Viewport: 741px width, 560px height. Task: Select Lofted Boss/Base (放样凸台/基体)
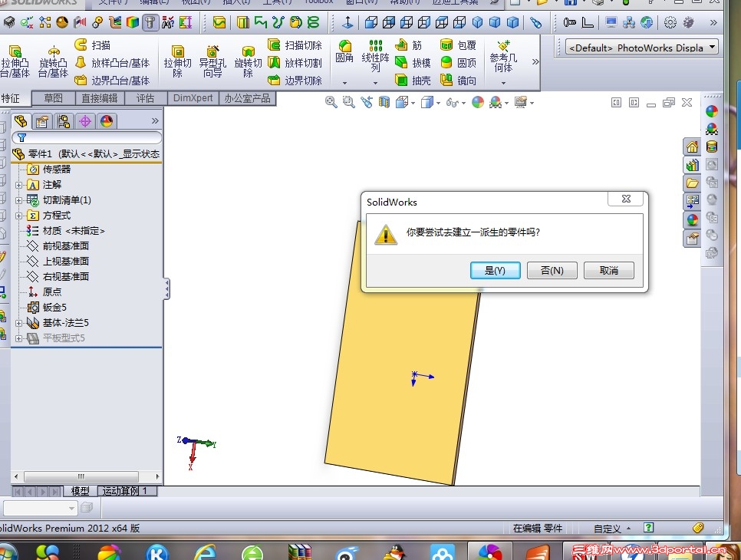(x=112, y=62)
